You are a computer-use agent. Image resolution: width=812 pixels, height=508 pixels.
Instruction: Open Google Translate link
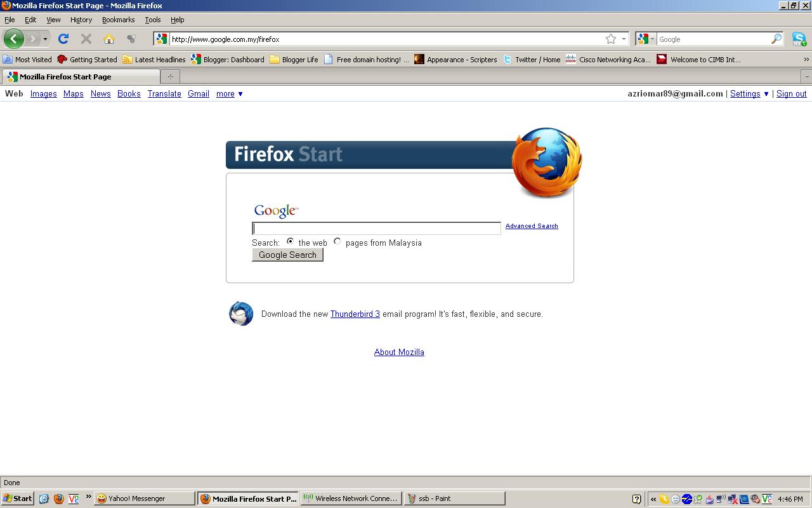pyautogui.click(x=164, y=93)
